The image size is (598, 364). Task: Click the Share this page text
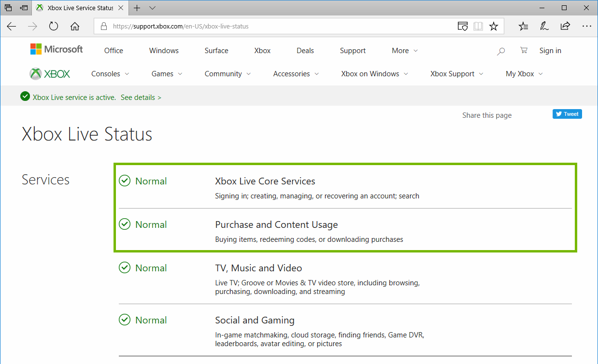click(487, 115)
